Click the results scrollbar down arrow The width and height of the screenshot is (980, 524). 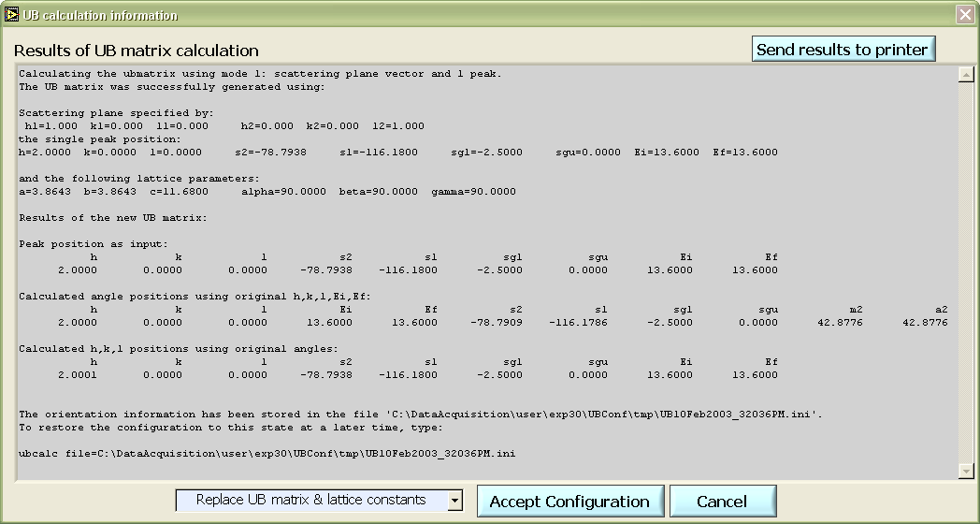pos(966,472)
